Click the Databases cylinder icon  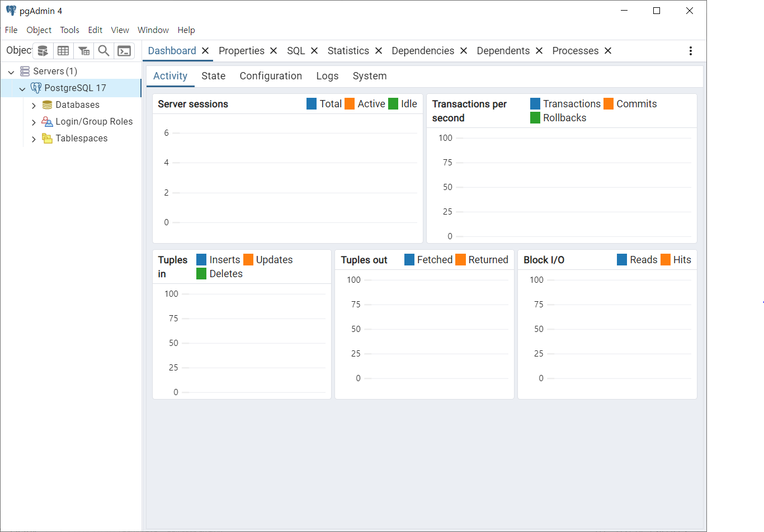coord(47,104)
